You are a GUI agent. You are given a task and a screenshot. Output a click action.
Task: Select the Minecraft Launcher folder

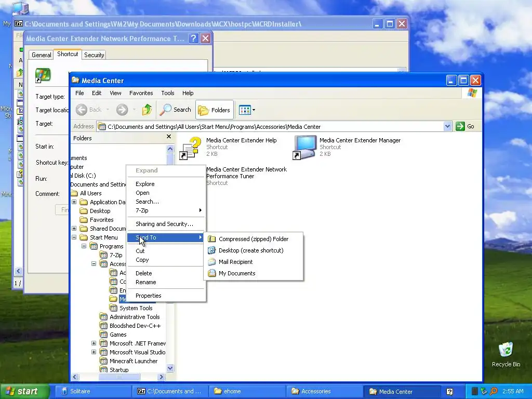(134, 361)
